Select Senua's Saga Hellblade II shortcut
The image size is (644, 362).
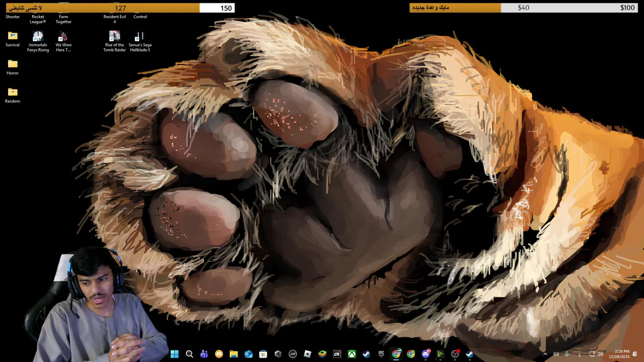coord(140,42)
